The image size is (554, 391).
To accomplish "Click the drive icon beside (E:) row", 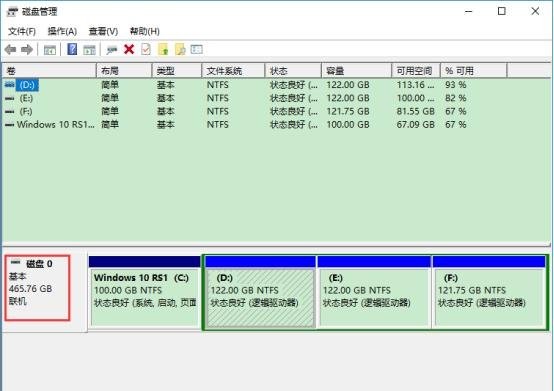I will click(x=10, y=98).
